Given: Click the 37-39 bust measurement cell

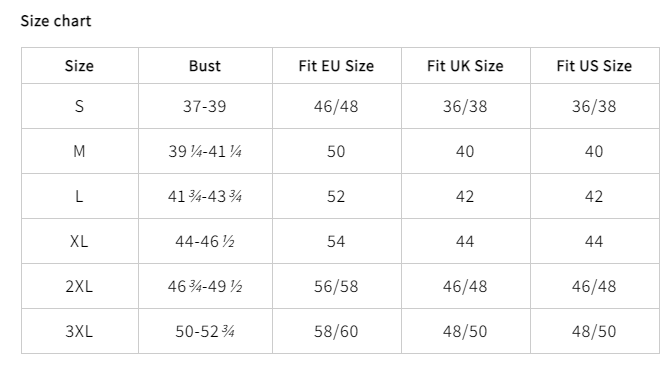Looking at the screenshot, I should pos(205,106).
